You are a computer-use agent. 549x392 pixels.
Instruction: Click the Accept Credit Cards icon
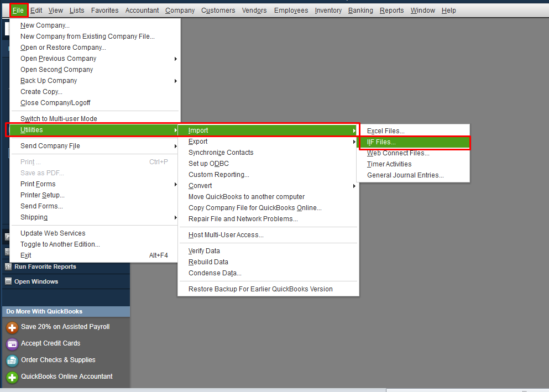click(x=12, y=344)
